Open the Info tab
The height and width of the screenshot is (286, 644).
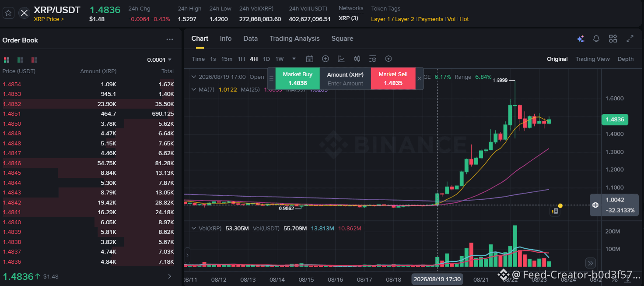226,39
